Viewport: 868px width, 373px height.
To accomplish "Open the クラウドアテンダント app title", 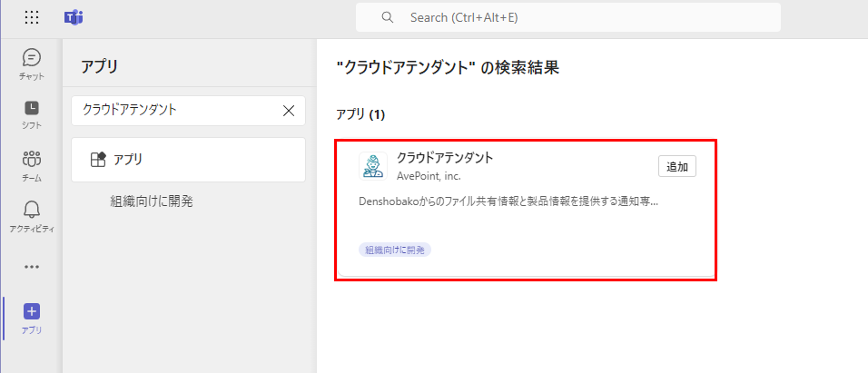I will [445, 158].
